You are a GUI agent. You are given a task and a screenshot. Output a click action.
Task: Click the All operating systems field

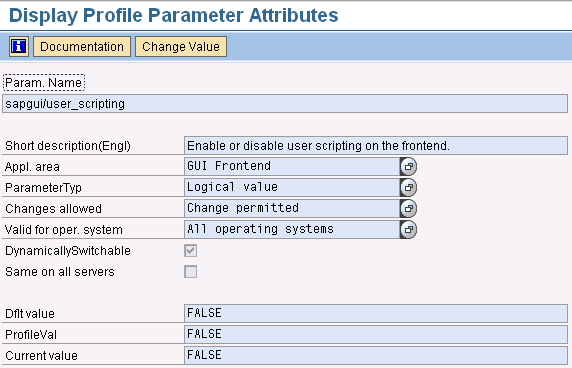click(x=292, y=229)
